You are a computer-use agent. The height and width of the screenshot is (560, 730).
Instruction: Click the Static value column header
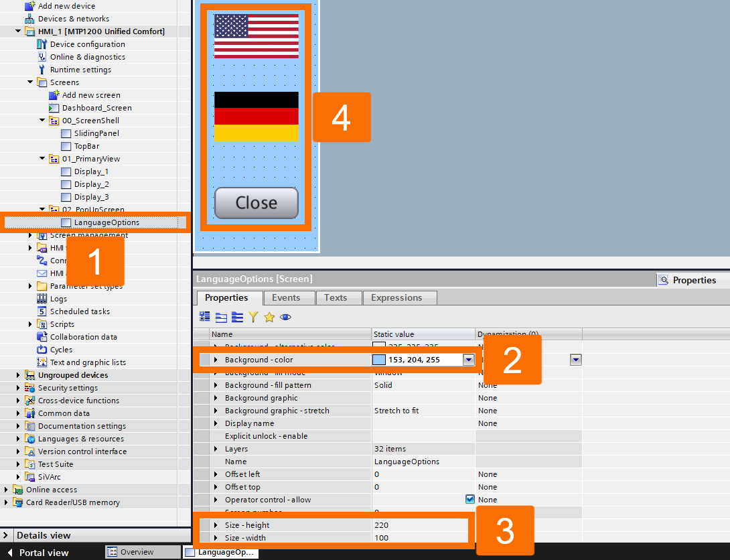pos(423,334)
